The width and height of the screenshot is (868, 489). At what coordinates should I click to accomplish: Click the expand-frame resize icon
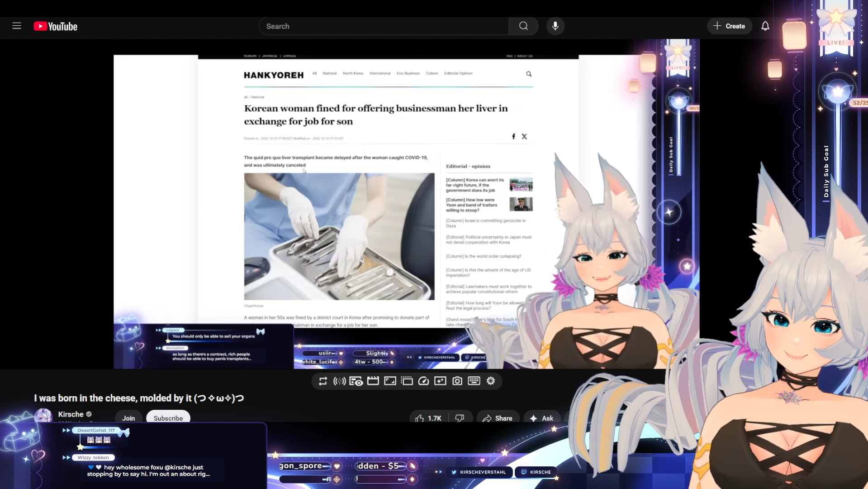390,381
